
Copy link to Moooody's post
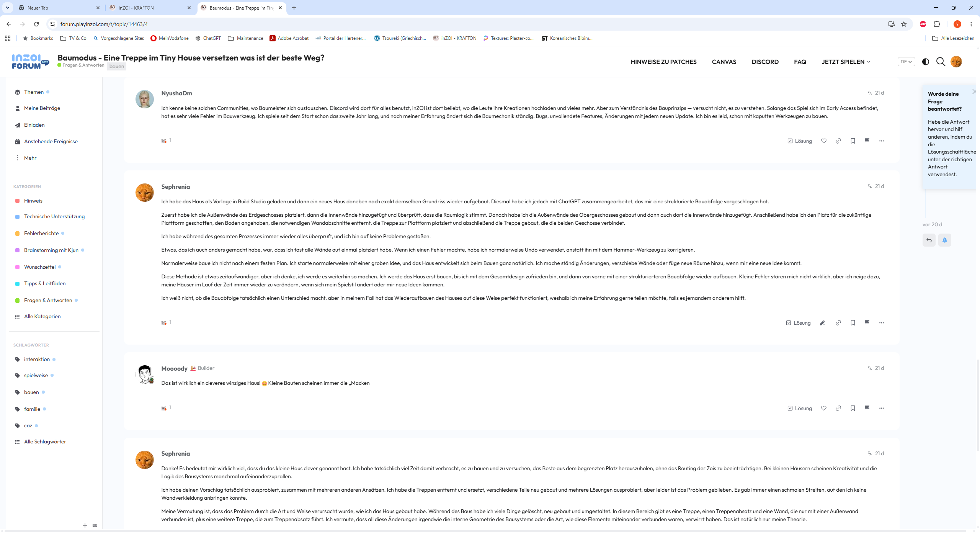pyautogui.click(x=838, y=408)
